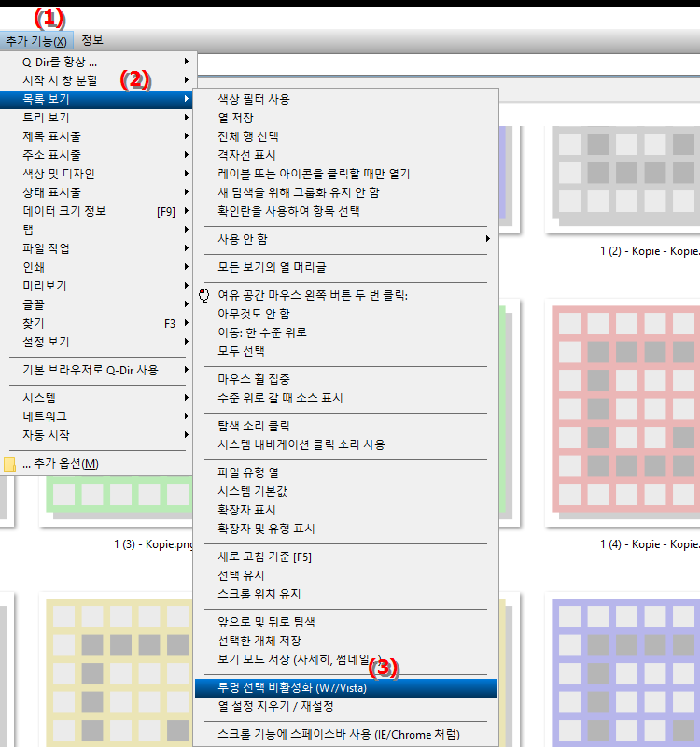Toggle 열 저장 option
700x747 pixels.
pyautogui.click(x=345, y=118)
